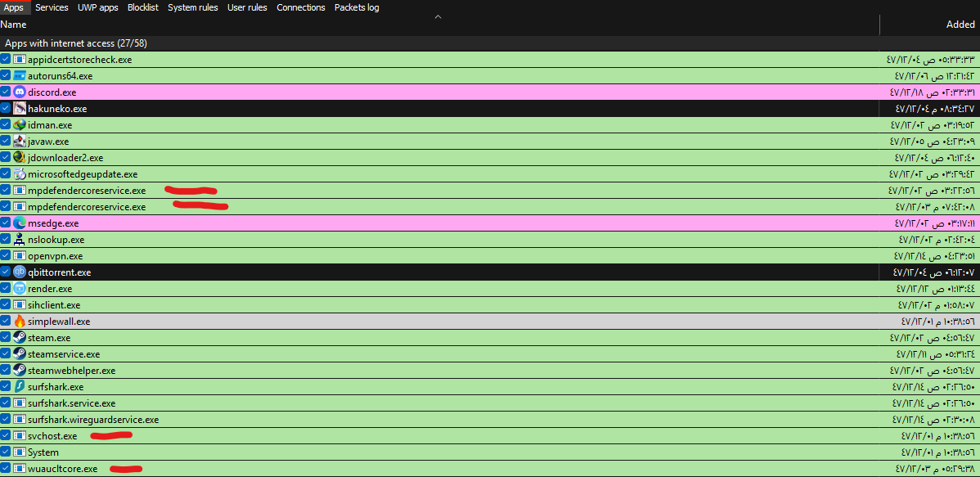Viewport: 980px width, 477px height.
Task: Select the render.exe row name
Action: click(50, 289)
